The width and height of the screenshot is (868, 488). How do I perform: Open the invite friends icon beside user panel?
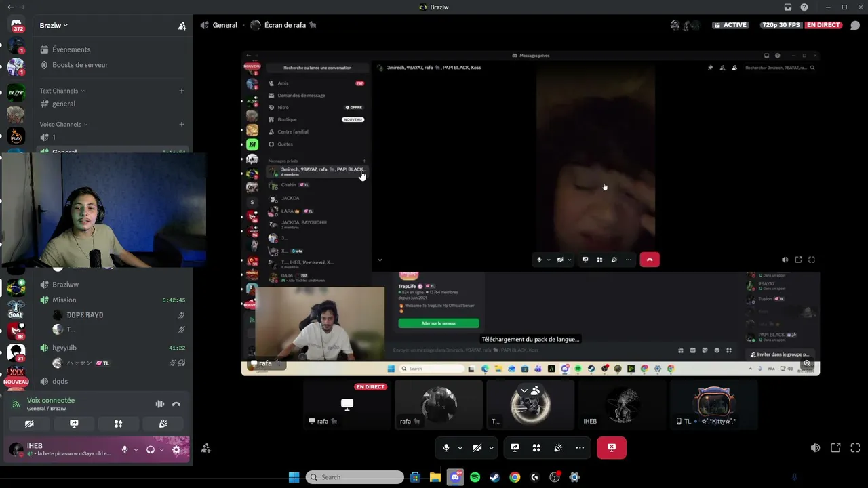(206, 448)
